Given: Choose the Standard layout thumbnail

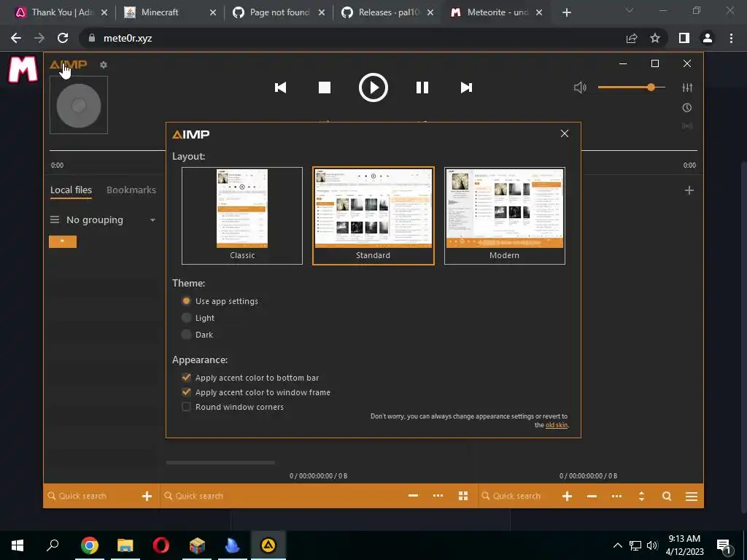Looking at the screenshot, I should 373,216.
